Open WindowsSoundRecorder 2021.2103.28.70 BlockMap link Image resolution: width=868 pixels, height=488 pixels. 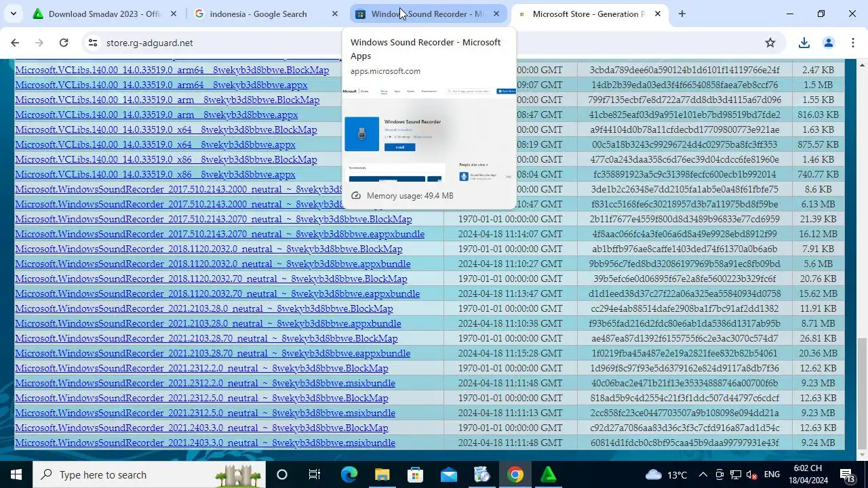tap(206, 338)
